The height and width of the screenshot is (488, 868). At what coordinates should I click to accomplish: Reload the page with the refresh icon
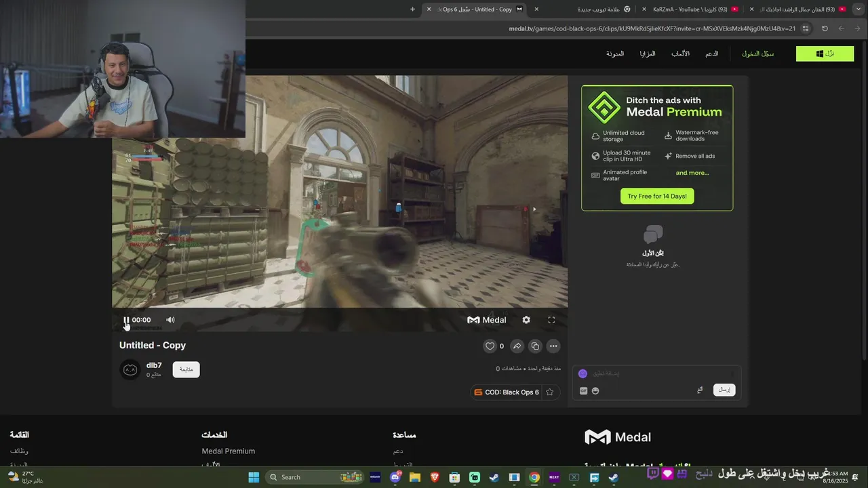coord(825,28)
